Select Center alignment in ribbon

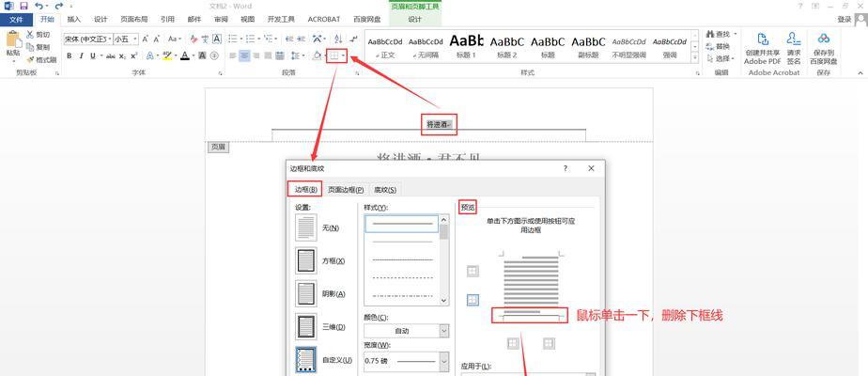click(244, 55)
